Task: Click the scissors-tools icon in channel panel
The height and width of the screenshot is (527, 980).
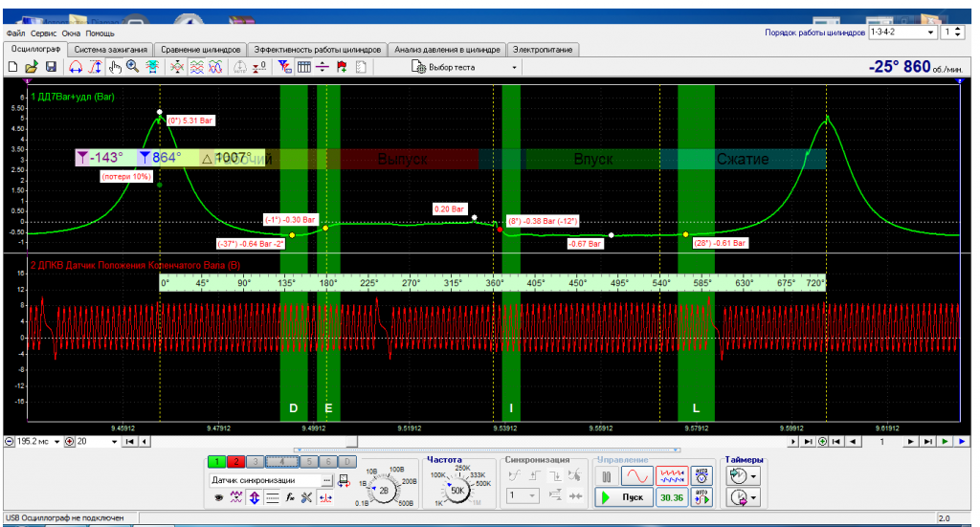Action: point(306,497)
